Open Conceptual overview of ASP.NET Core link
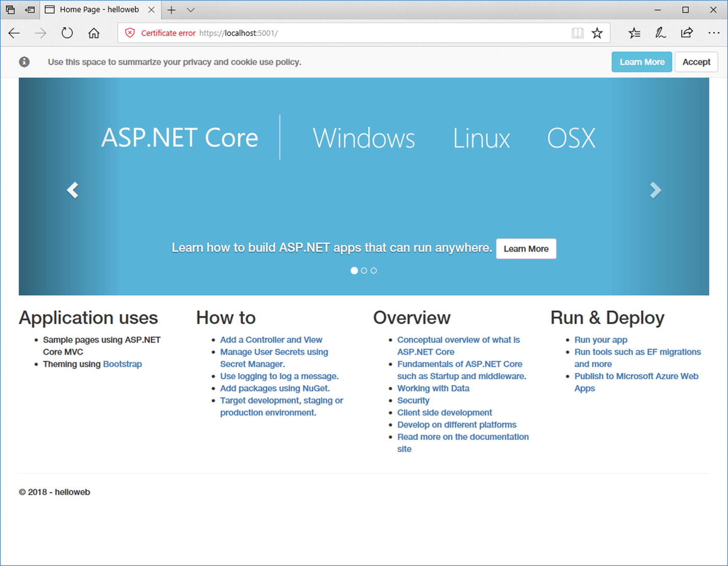Image resolution: width=728 pixels, height=566 pixels. pyautogui.click(x=459, y=346)
